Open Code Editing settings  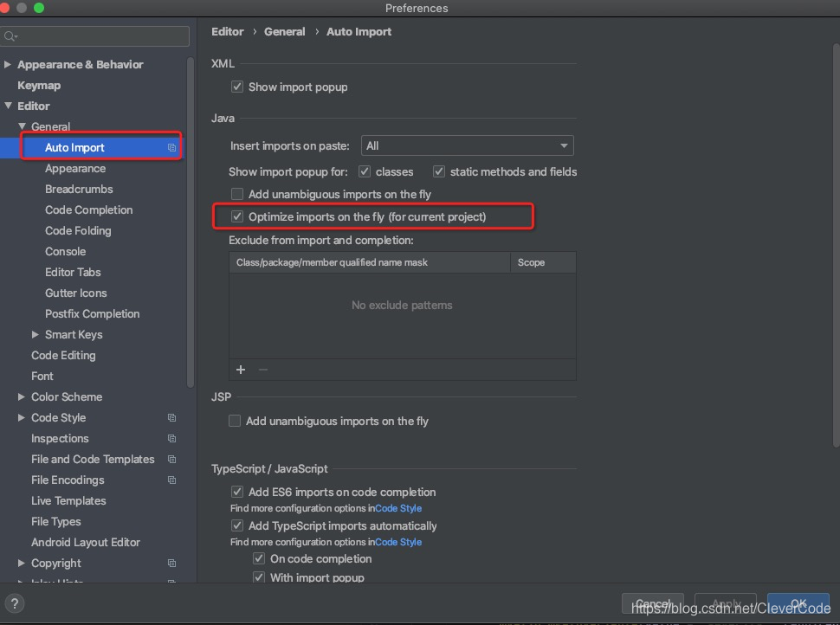click(63, 356)
